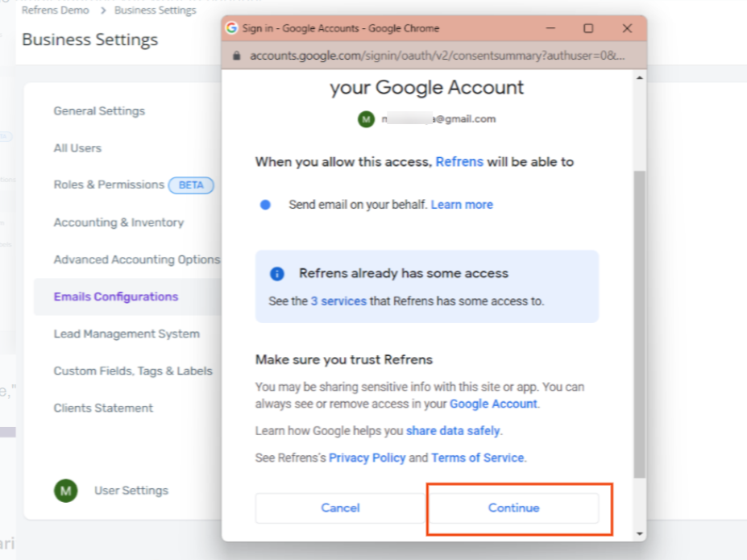The image size is (747, 560).
Task: Open the 3 services link
Action: tap(338, 301)
